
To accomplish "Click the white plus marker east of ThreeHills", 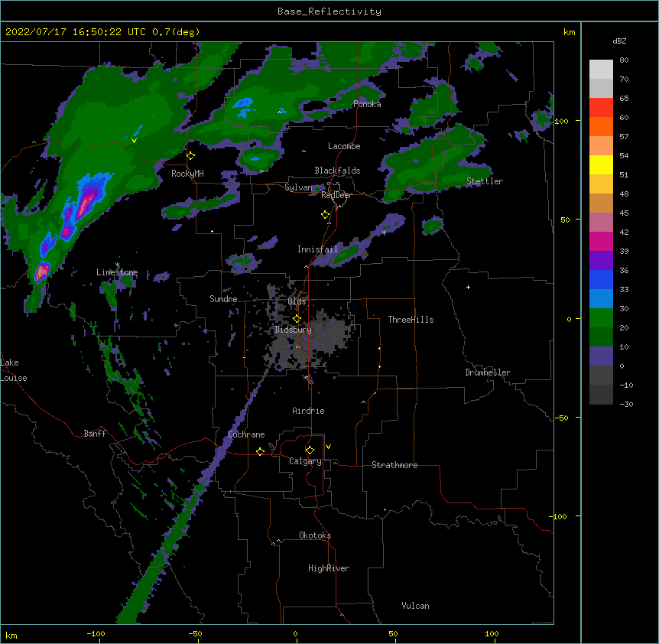I will [x=468, y=287].
